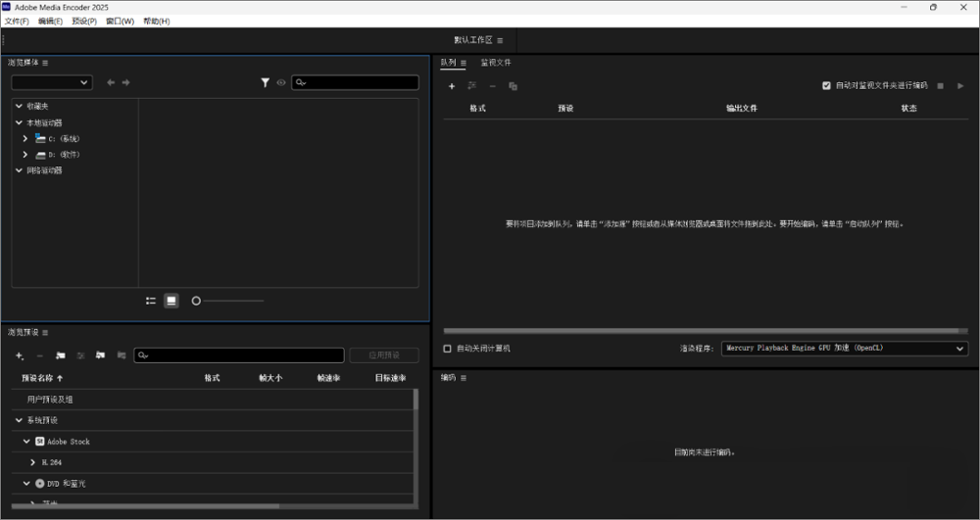The height and width of the screenshot is (520, 980).
Task: Collapse the 系统预设 group
Action: pyautogui.click(x=19, y=420)
